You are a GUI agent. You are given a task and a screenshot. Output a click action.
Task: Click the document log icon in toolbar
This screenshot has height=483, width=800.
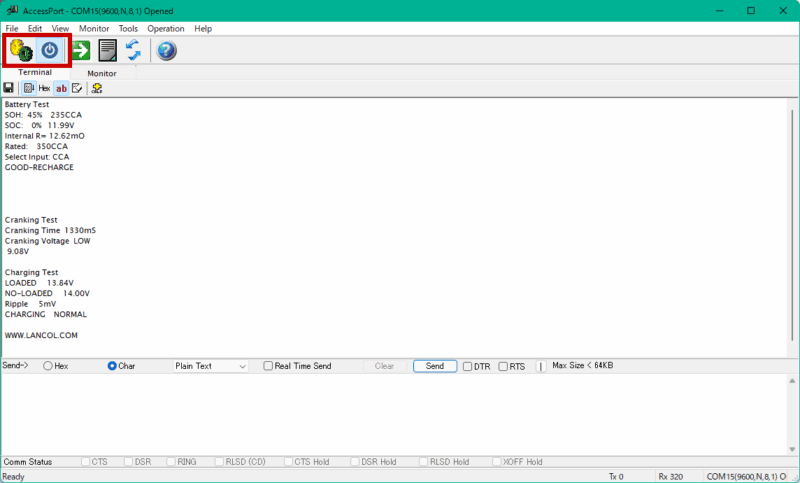coord(108,50)
